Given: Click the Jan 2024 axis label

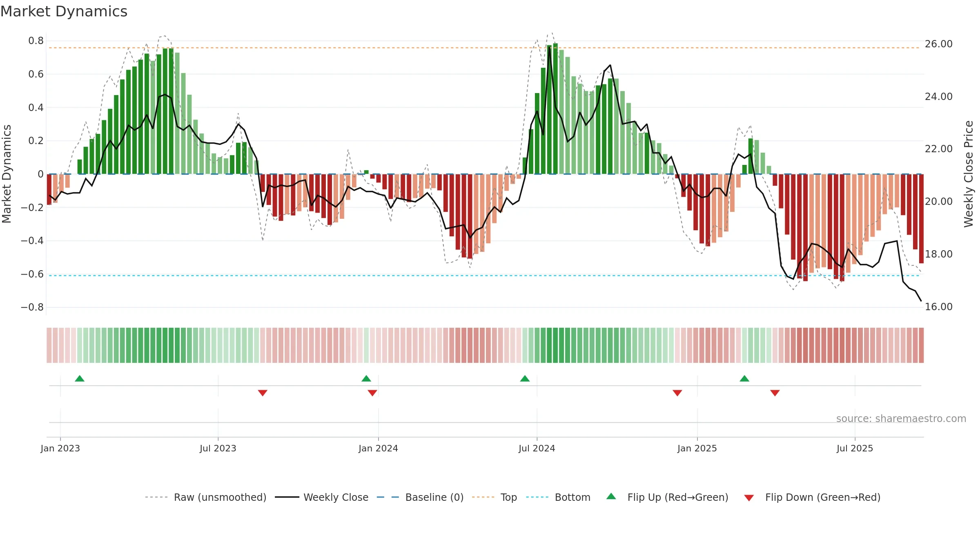Looking at the screenshot, I should pyautogui.click(x=378, y=448).
